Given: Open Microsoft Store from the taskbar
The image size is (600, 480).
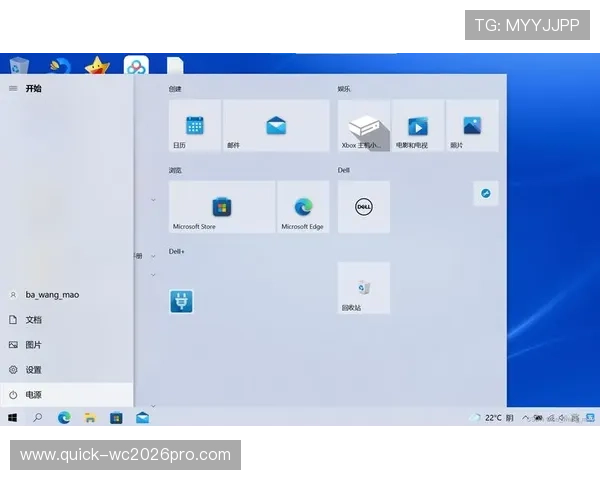Looking at the screenshot, I should (116, 418).
